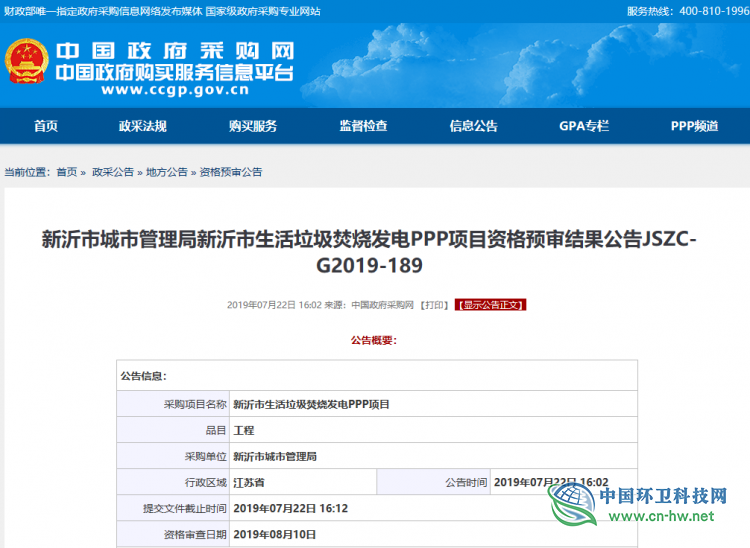Click the 首页 breadcrumb link
The width and height of the screenshot is (750, 548).
[x=67, y=172]
